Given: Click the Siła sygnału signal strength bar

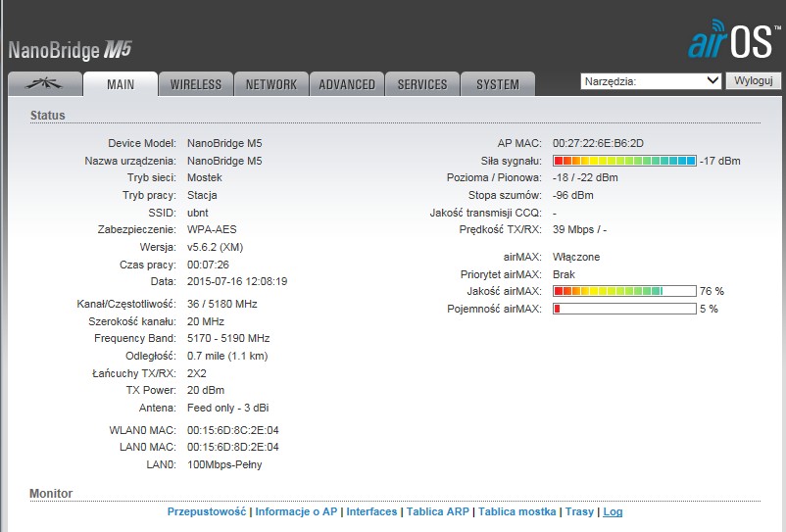Looking at the screenshot, I should [x=624, y=161].
